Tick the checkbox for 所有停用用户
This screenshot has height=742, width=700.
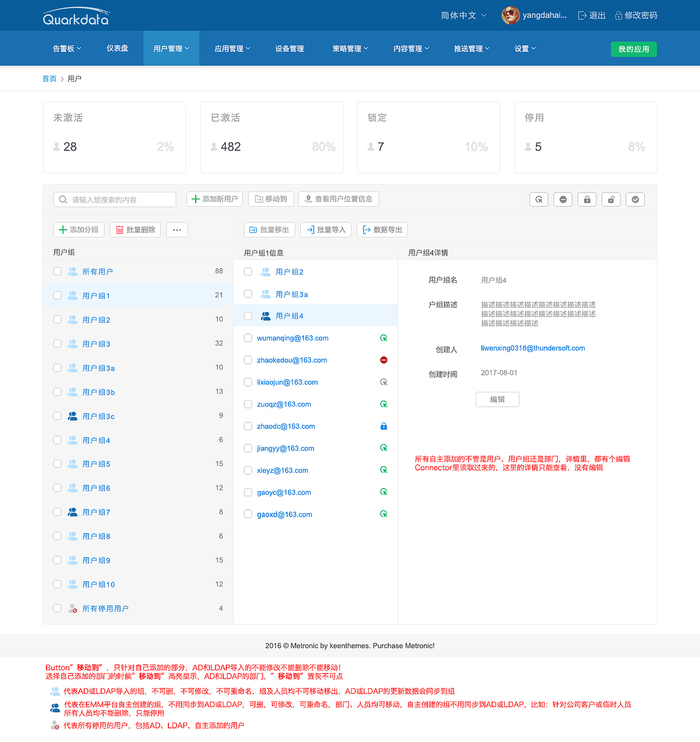[x=57, y=608]
